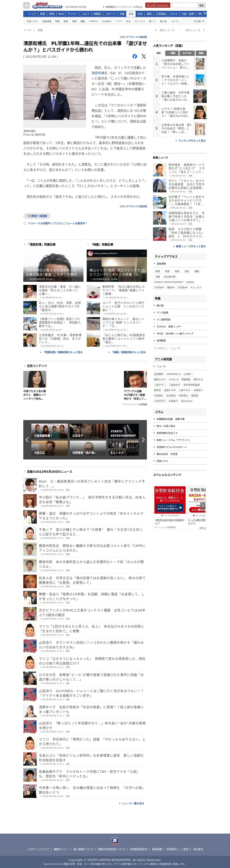Switch ranking to 一週間 tab

172,53
